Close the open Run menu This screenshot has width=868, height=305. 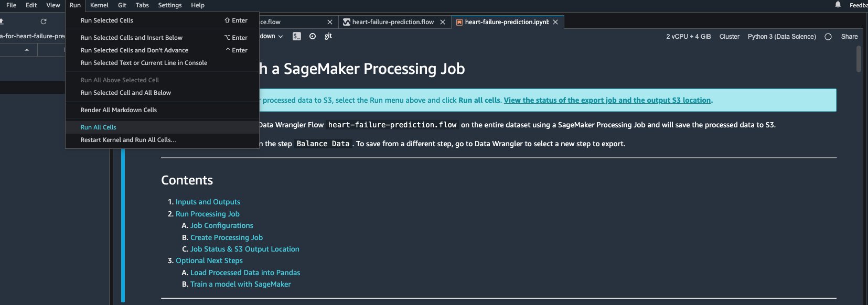75,5
